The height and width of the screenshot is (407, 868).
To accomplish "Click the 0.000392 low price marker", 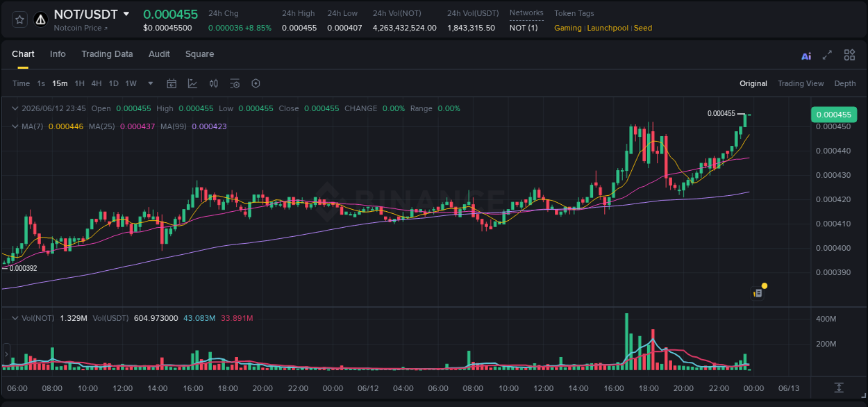I will pyautogui.click(x=23, y=268).
